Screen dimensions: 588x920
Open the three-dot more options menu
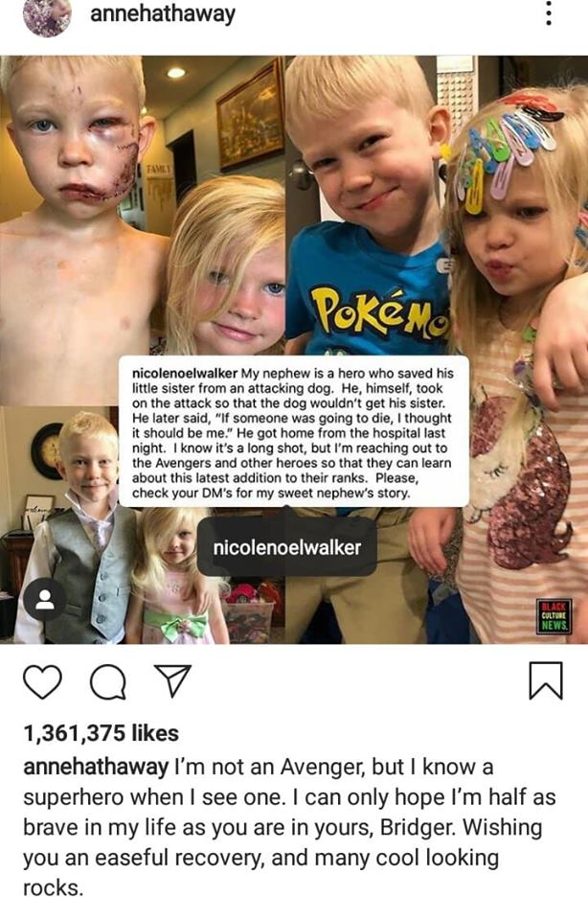pyautogui.click(x=548, y=12)
